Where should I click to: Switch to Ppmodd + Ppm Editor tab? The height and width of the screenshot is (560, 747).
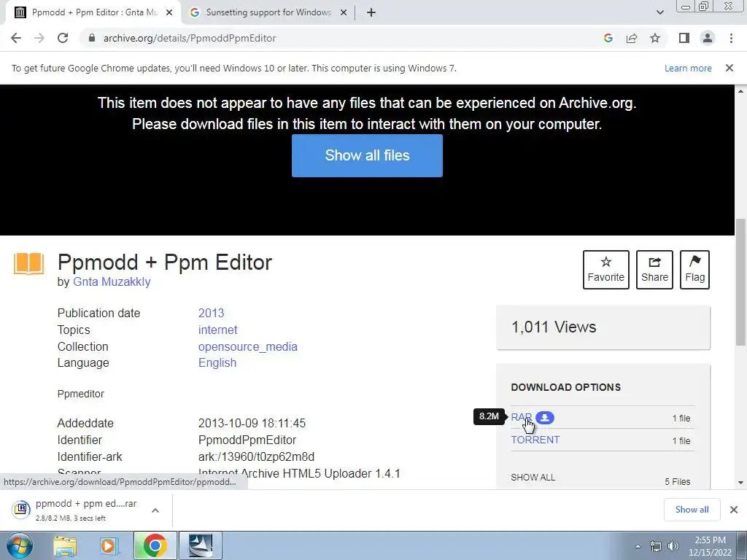coord(93,12)
